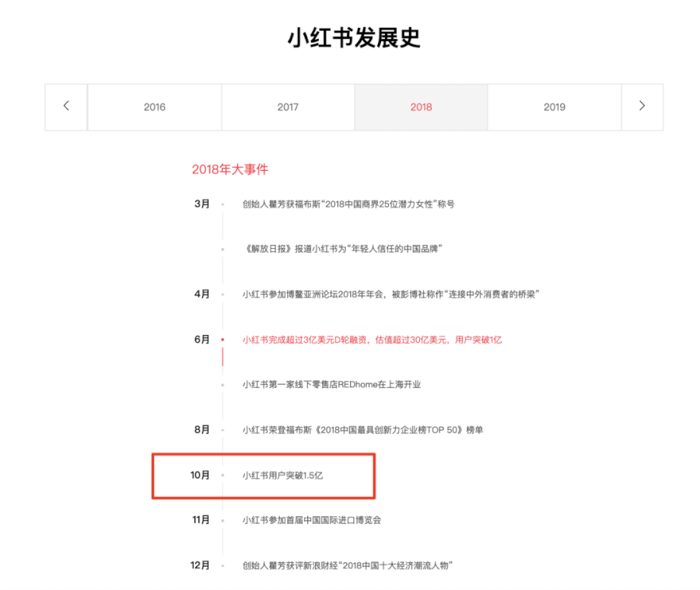Select the highlighted 2018 year tab
The height and width of the screenshot is (590, 700).
(421, 107)
